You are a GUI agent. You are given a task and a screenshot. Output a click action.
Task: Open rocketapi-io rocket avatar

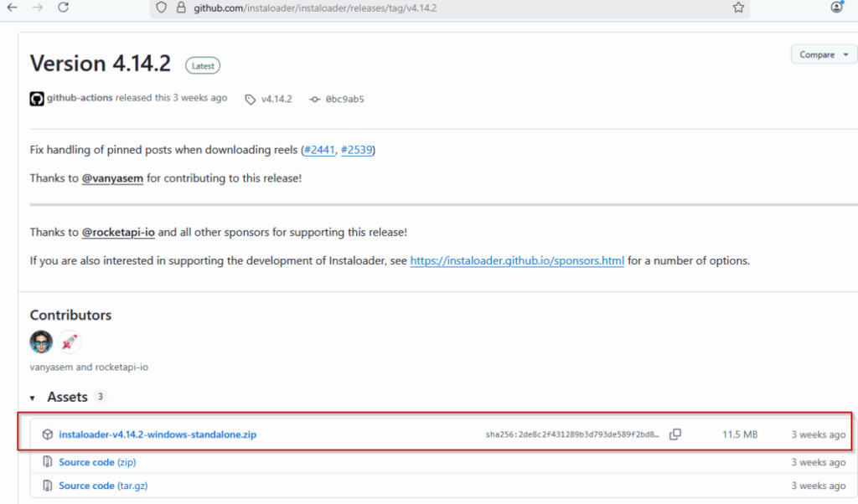coord(70,342)
